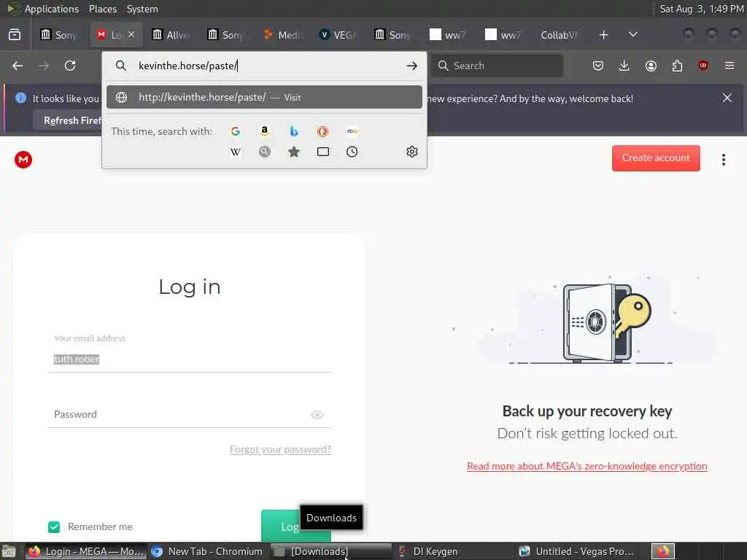Switch to the VEGA tab

coord(338,35)
